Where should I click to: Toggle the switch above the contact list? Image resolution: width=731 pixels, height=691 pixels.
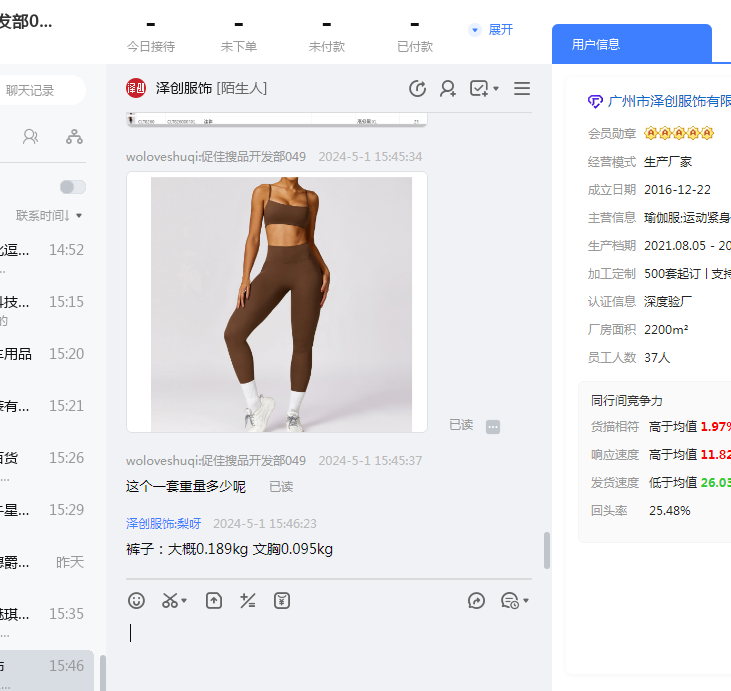pos(73,187)
